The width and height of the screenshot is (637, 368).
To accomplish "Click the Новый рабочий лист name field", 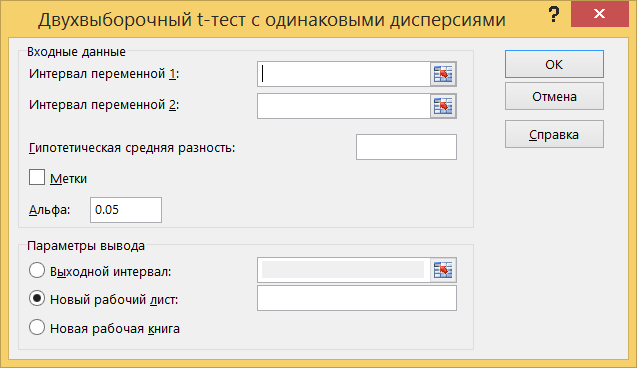I will [357, 298].
